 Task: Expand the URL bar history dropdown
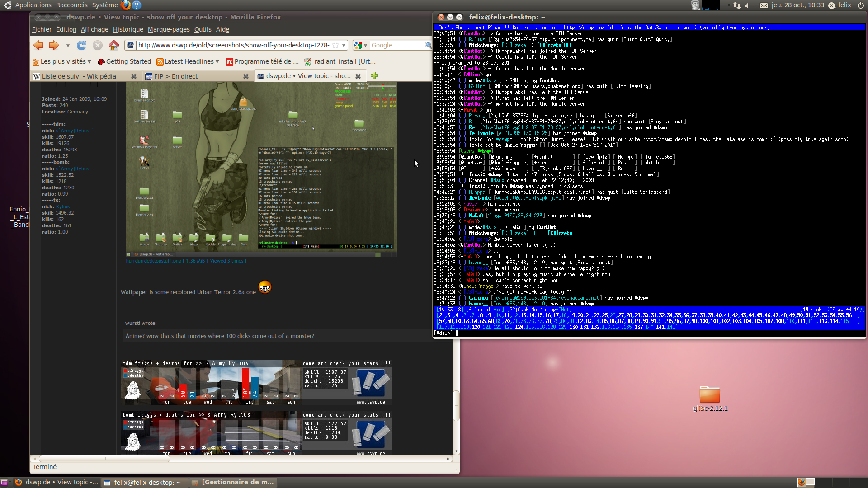(x=344, y=45)
